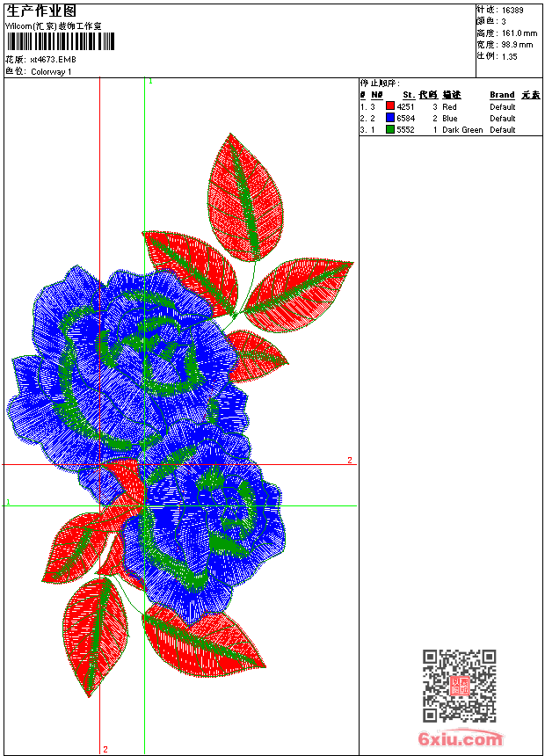Click the barcode under the Wilcom header
The image size is (545, 756).
click(61, 41)
